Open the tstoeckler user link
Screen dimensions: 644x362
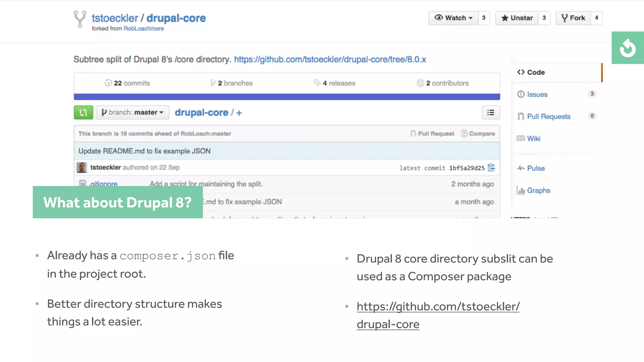click(115, 18)
